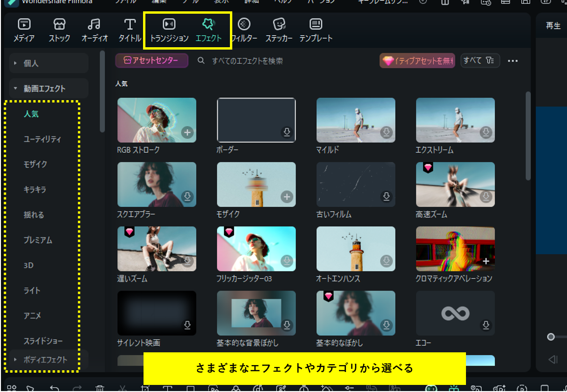Download the ボーダー effect
567x392 pixels.
tap(287, 133)
